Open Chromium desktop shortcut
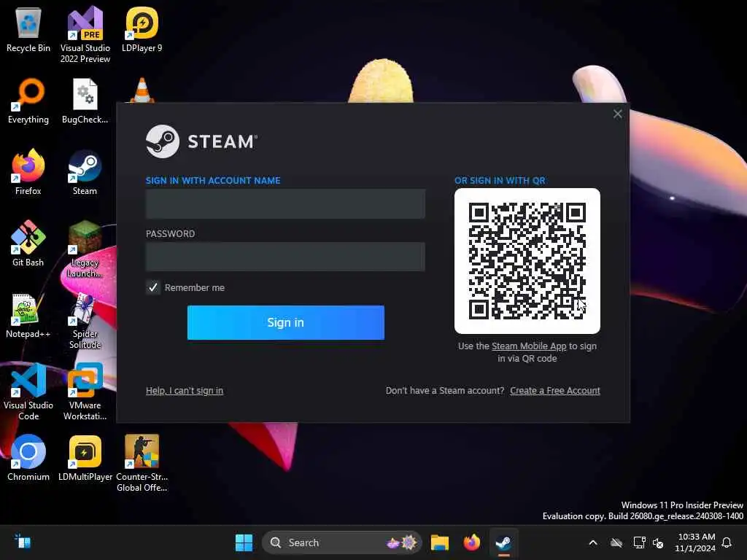This screenshot has height=560, width=747. point(28,458)
